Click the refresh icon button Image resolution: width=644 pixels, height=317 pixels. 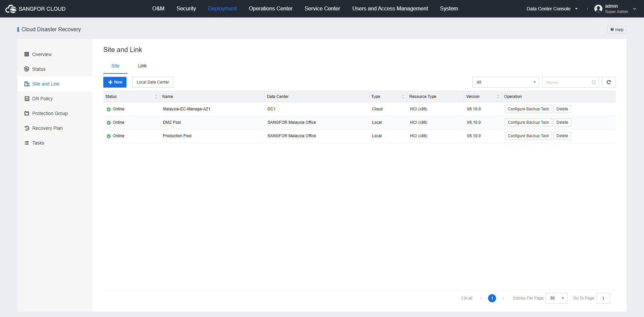608,82
